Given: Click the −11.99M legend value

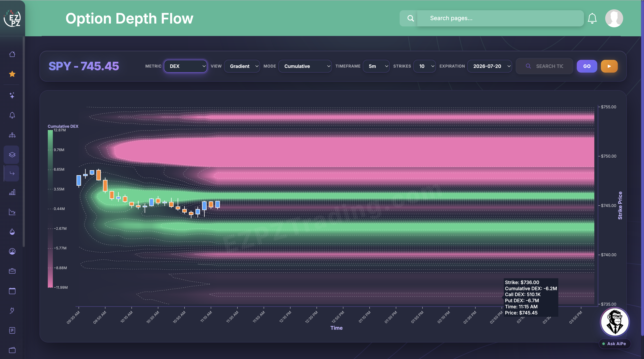Looking at the screenshot, I should [61, 287].
